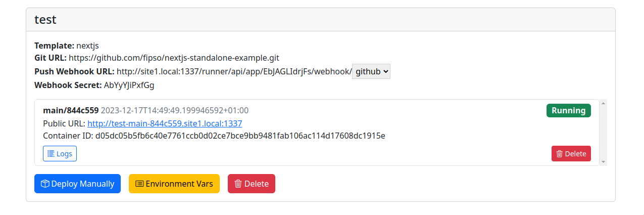This screenshot has height=215, width=644.
Task: Click the scrollbar up arrow in deployments list
Action: click(603, 104)
